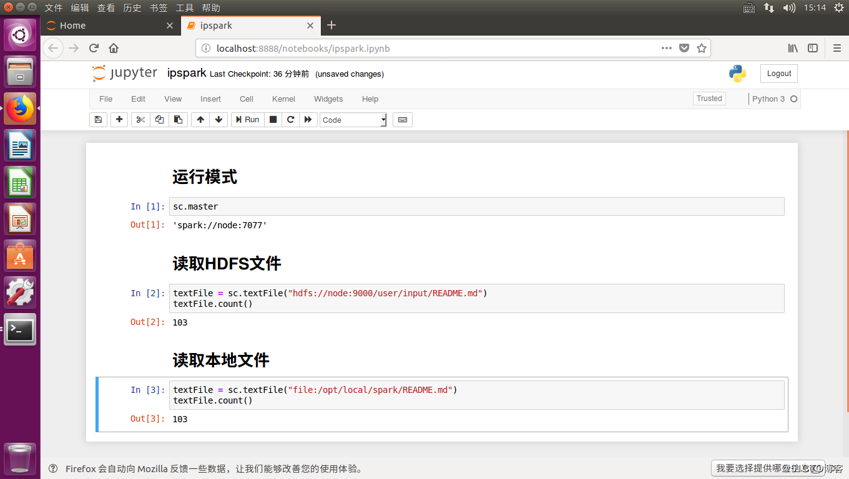Select the 读取HDFS文件 heading cell
The image size is (849, 479).
point(226,264)
